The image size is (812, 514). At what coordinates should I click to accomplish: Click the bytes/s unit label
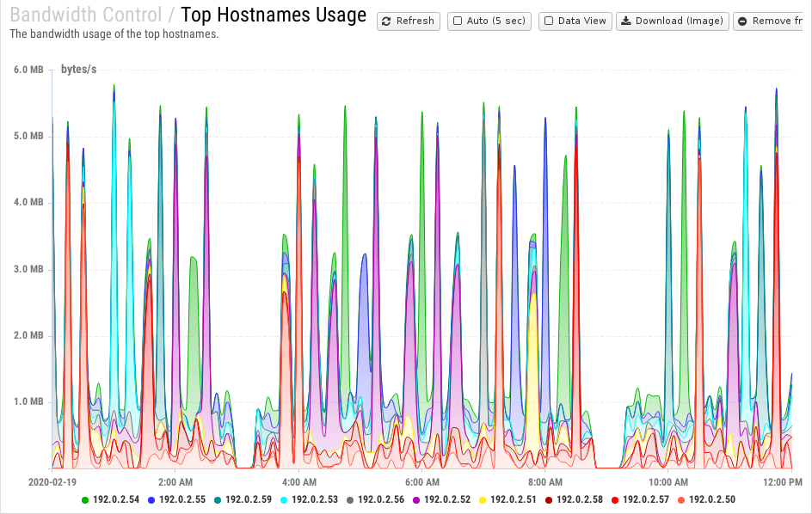[x=79, y=70]
